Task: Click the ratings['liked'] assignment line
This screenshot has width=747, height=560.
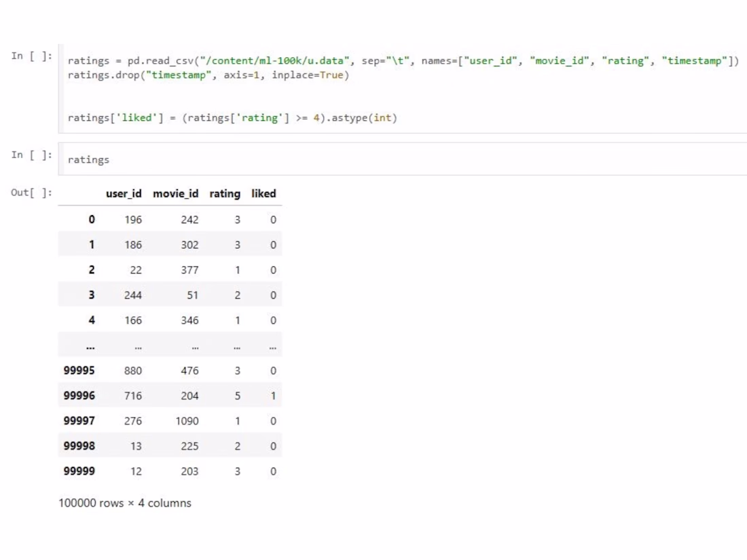Action: pyautogui.click(x=232, y=118)
